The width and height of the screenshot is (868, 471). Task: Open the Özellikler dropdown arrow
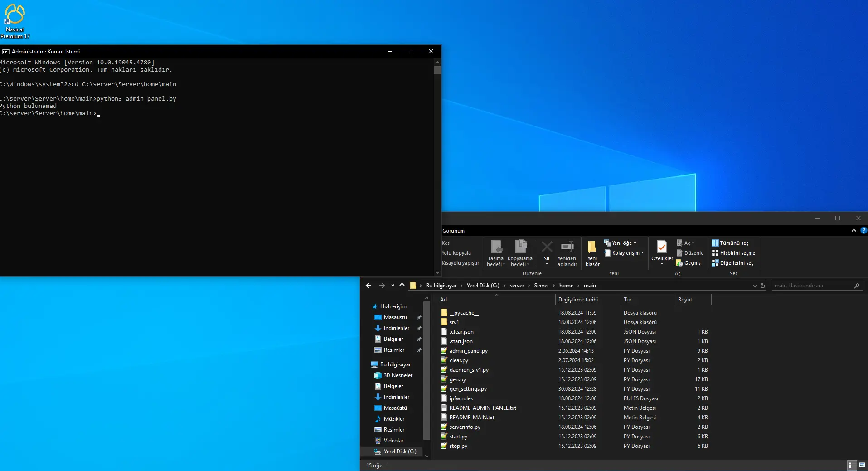[x=662, y=264]
